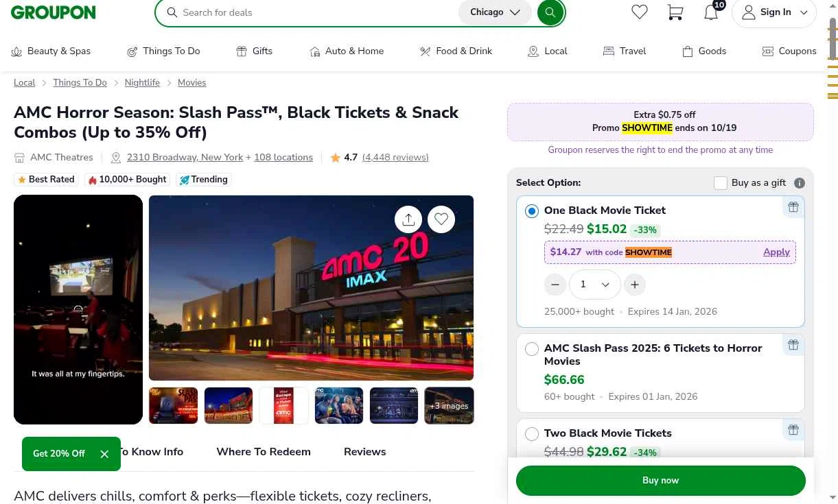
Task: Open the Sign In dropdown menu
Action: (x=774, y=12)
